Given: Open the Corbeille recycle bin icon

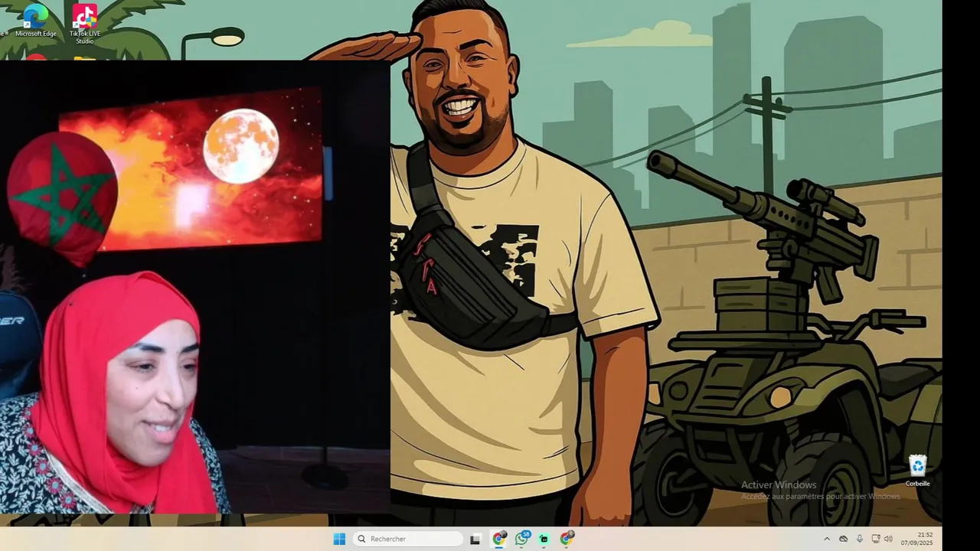Looking at the screenshot, I should [917, 470].
